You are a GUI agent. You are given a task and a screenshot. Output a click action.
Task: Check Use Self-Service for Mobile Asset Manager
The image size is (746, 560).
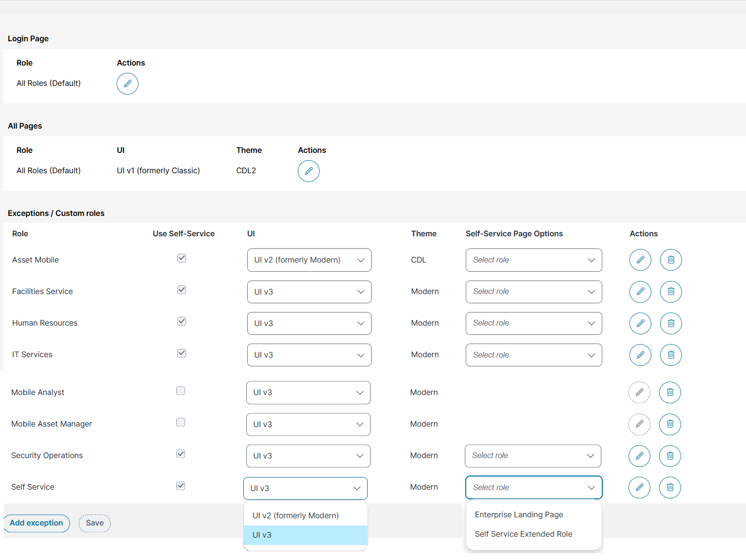click(181, 422)
